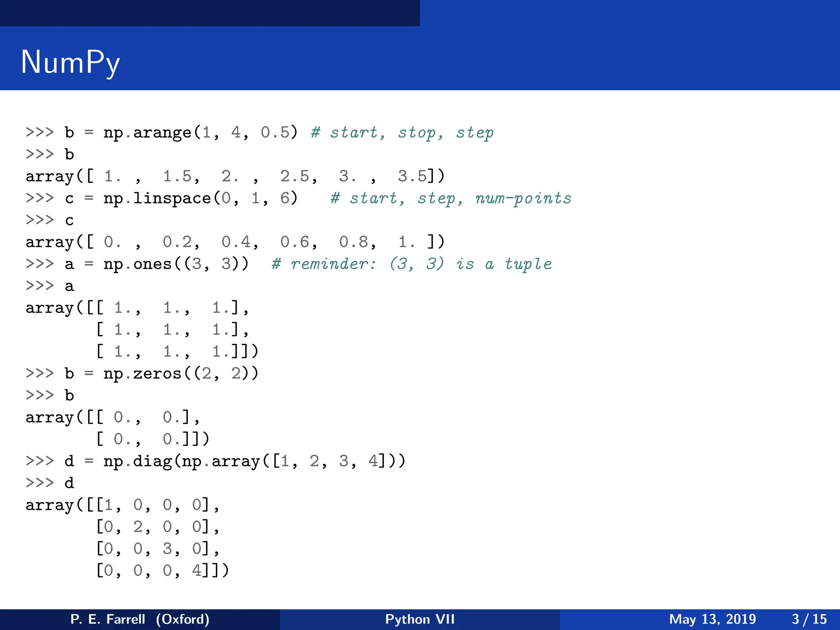Click the prompt line '>>> d'
This screenshot has width=840, height=630.
pos(50,483)
